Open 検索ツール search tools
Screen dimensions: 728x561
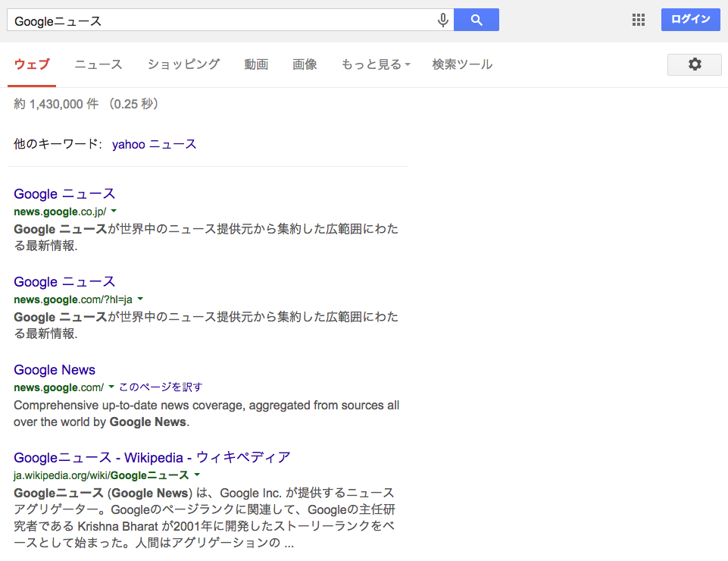pyautogui.click(x=462, y=64)
